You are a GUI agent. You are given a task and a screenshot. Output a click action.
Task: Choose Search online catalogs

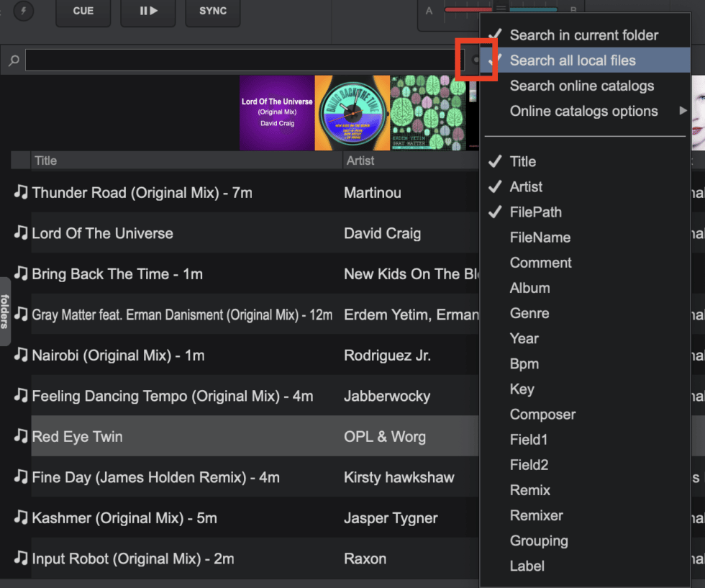pyautogui.click(x=581, y=86)
